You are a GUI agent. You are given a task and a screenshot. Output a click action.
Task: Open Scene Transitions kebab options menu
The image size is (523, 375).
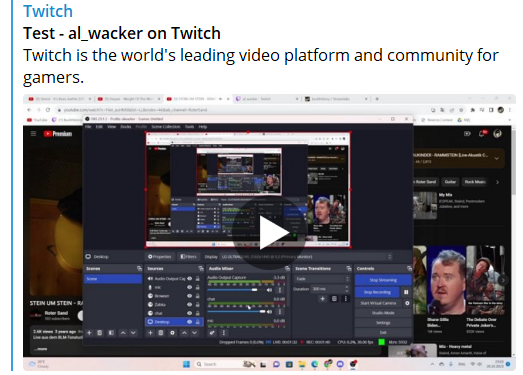pos(346,299)
